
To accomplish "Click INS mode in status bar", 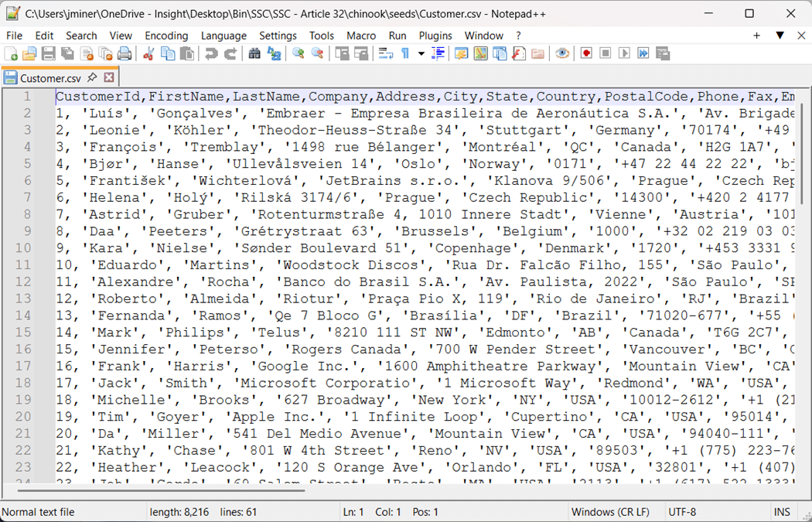I will (x=782, y=512).
